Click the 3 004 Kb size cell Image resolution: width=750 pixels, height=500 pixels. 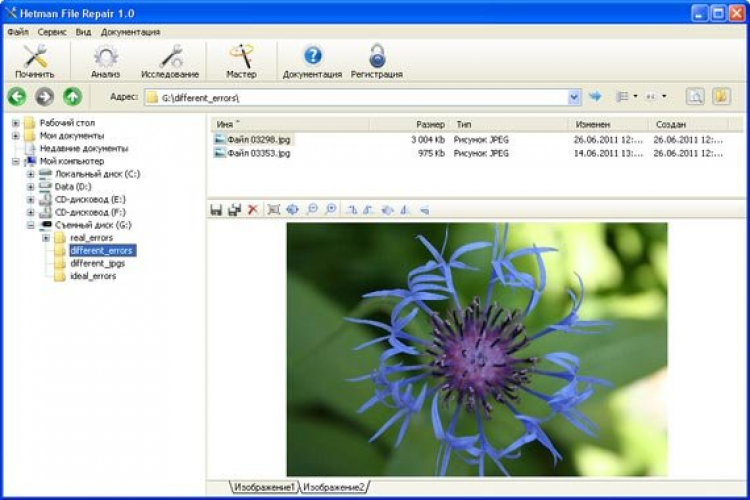[x=428, y=140]
